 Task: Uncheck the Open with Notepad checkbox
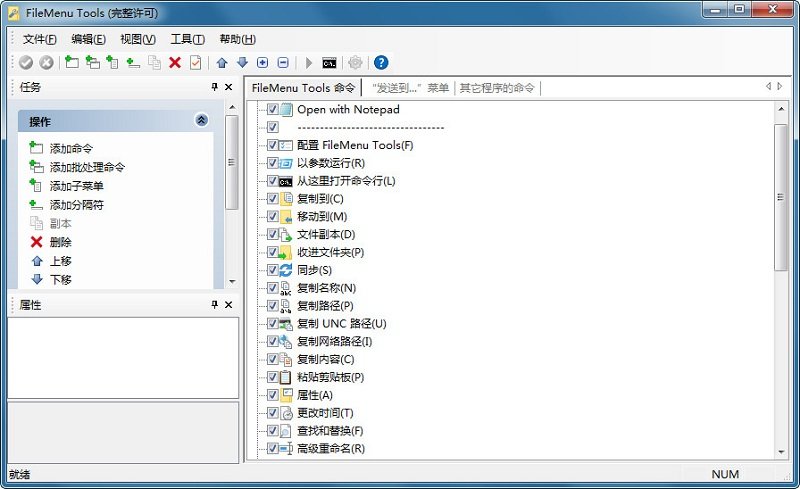coord(273,109)
